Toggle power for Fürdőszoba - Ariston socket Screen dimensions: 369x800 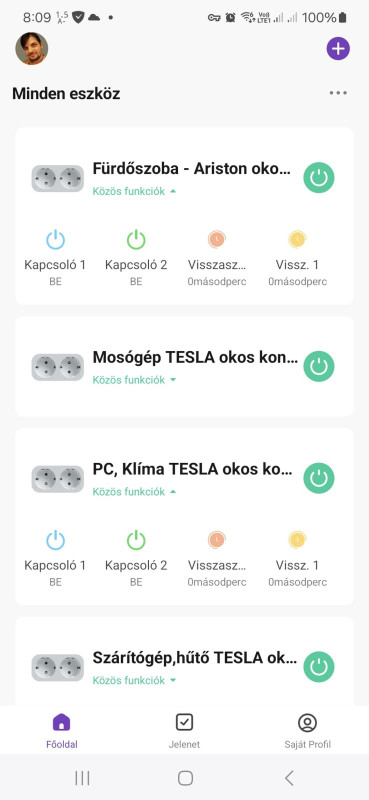coord(319,178)
